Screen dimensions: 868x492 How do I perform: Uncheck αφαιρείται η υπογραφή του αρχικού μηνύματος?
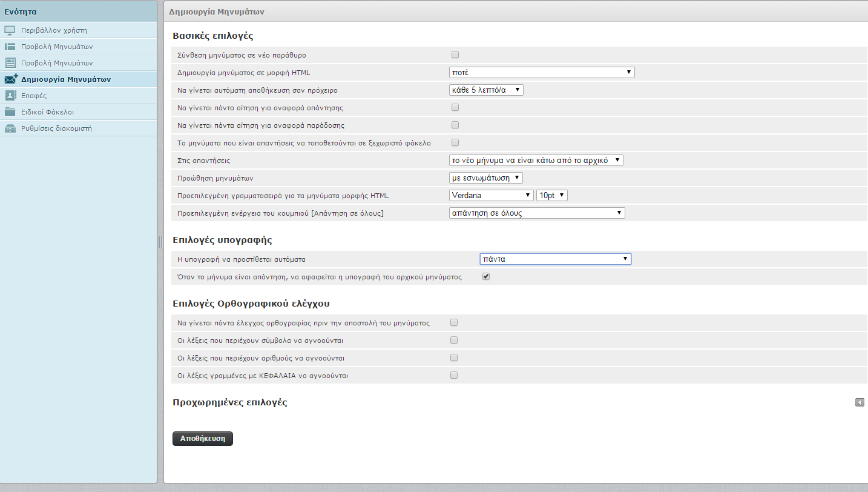[x=485, y=276]
